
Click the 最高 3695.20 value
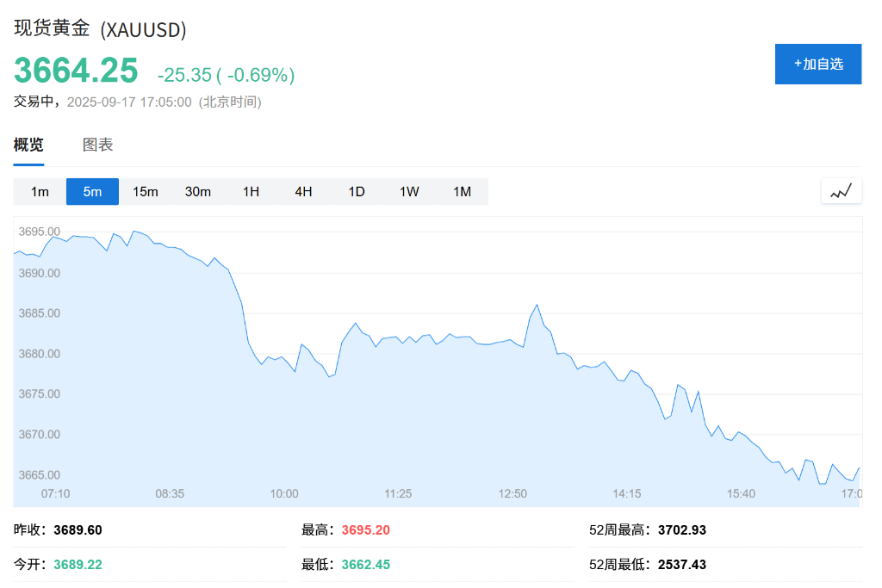point(365,530)
